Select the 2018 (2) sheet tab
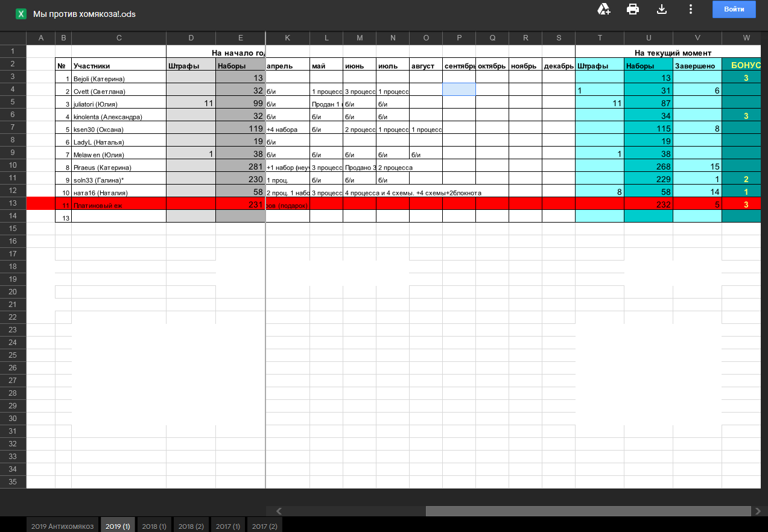This screenshot has height=532, width=768. point(191,526)
